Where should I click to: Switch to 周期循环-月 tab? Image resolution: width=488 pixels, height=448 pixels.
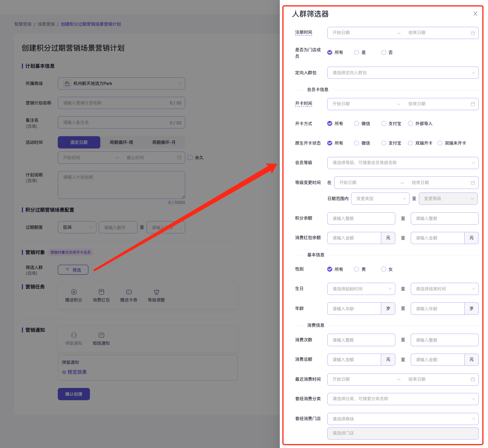coord(164,142)
